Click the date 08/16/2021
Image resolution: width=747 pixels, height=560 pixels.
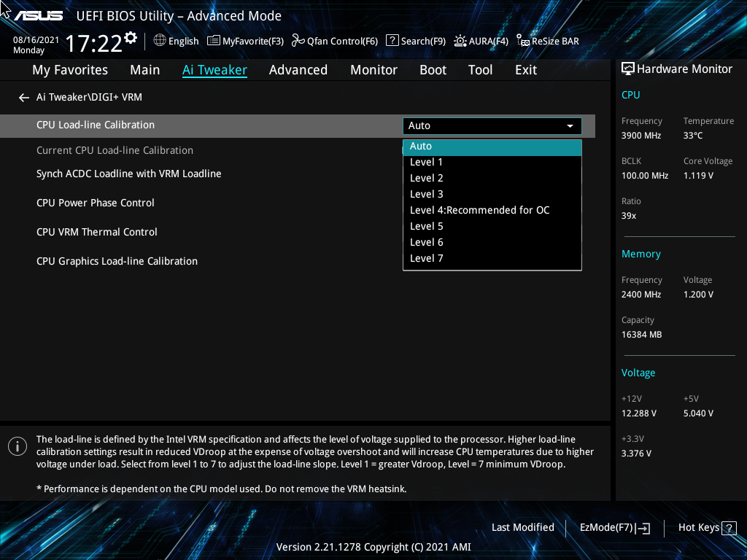(x=36, y=40)
